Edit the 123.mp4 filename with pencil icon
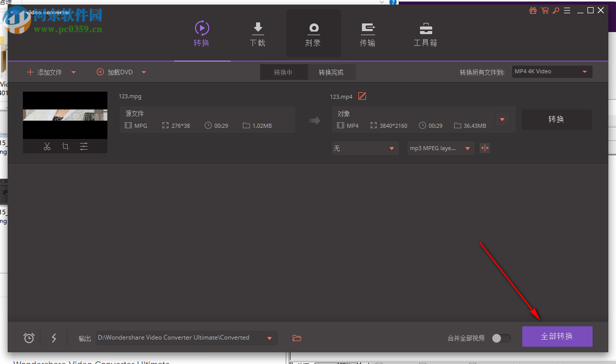 [x=362, y=96]
